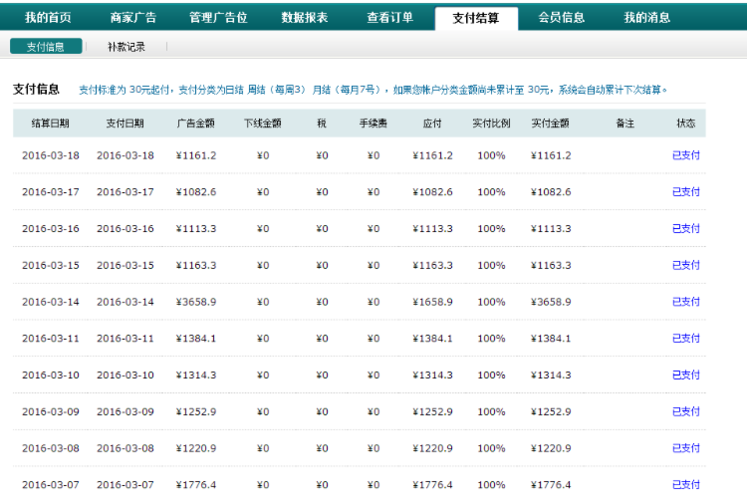This screenshot has height=500, width=747.
Task: Open 已支付 status for 2016-03-15
Action: pos(686,265)
